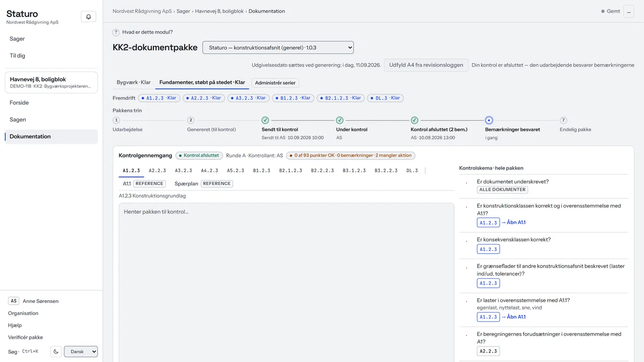
Task: Click A2.2.3 chip under beregningernes forudsætninger question
Action: [x=488, y=351]
